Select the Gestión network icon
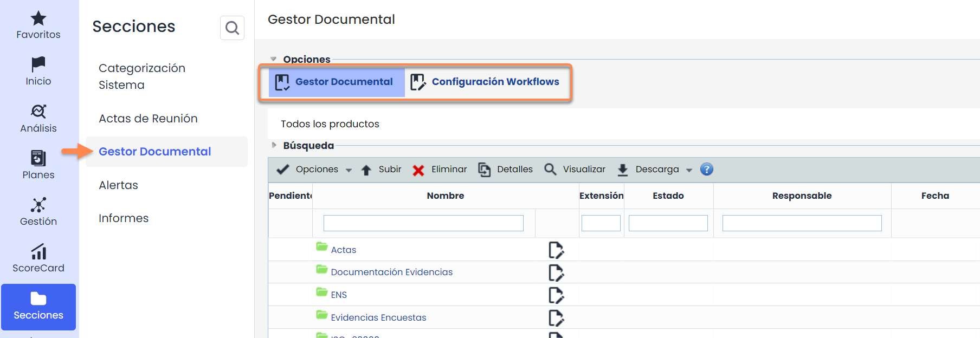 (38, 205)
